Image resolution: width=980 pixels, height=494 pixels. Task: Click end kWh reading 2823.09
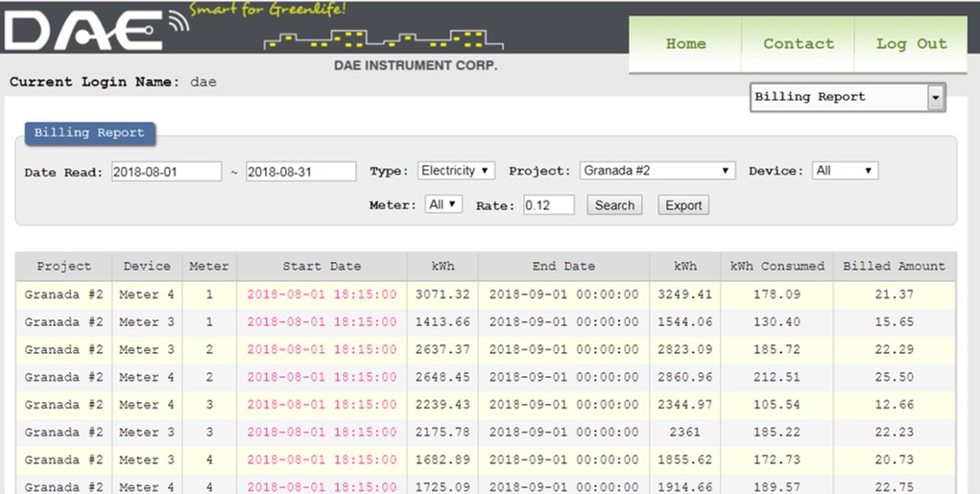click(685, 349)
